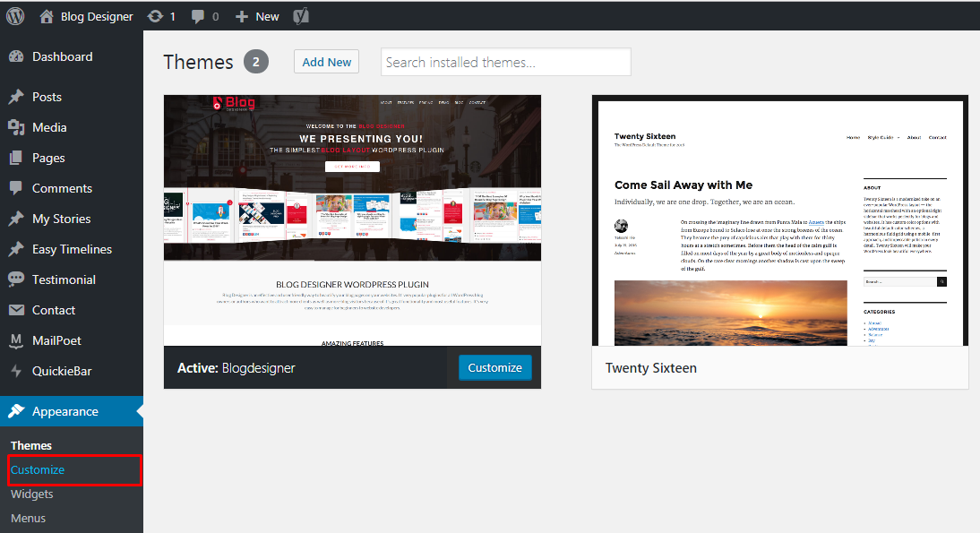Viewport: 980px width, 533px height.
Task: Click the blue Customize button
Action: click(x=495, y=367)
